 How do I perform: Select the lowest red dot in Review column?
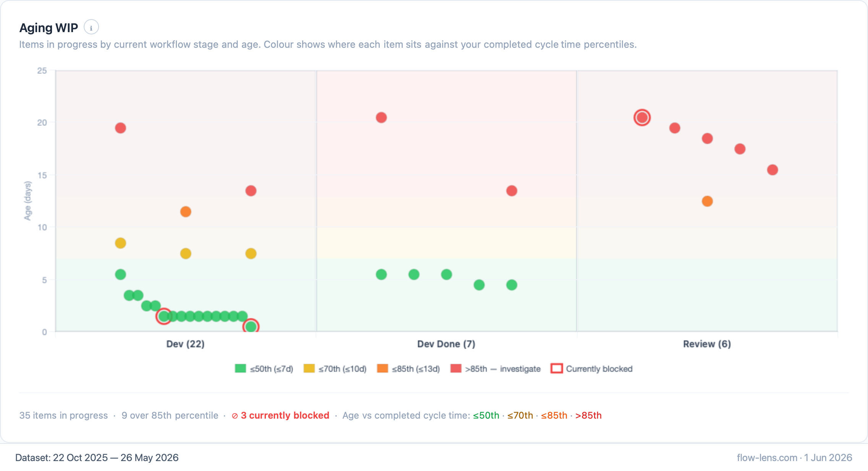(x=772, y=170)
